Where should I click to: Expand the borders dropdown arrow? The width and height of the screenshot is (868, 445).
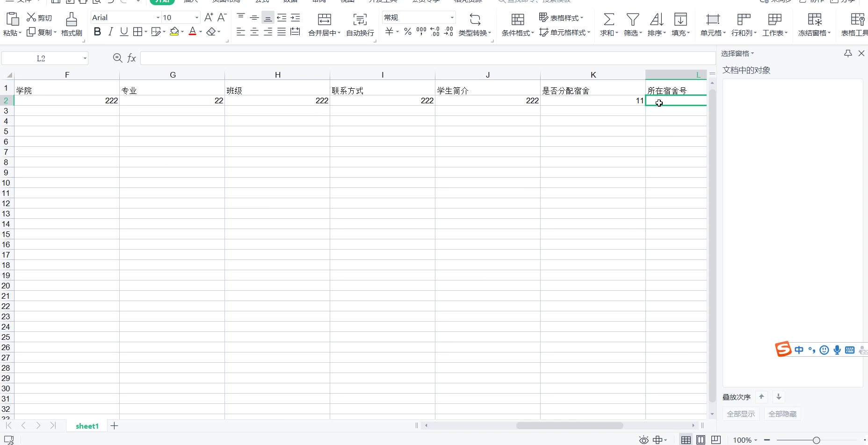(x=145, y=32)
